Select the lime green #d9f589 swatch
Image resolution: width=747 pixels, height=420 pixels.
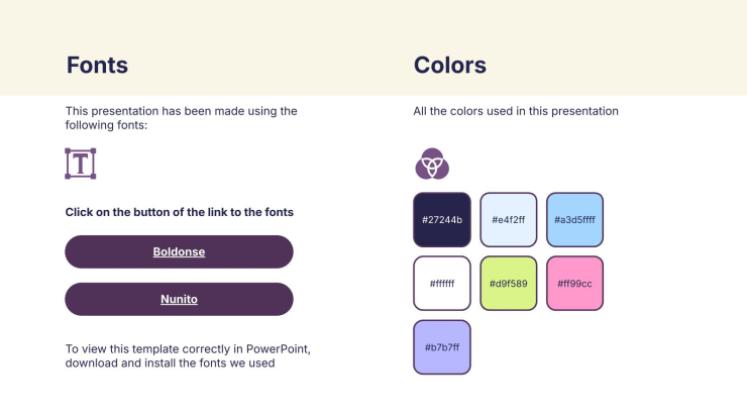[x=508, y=283]
